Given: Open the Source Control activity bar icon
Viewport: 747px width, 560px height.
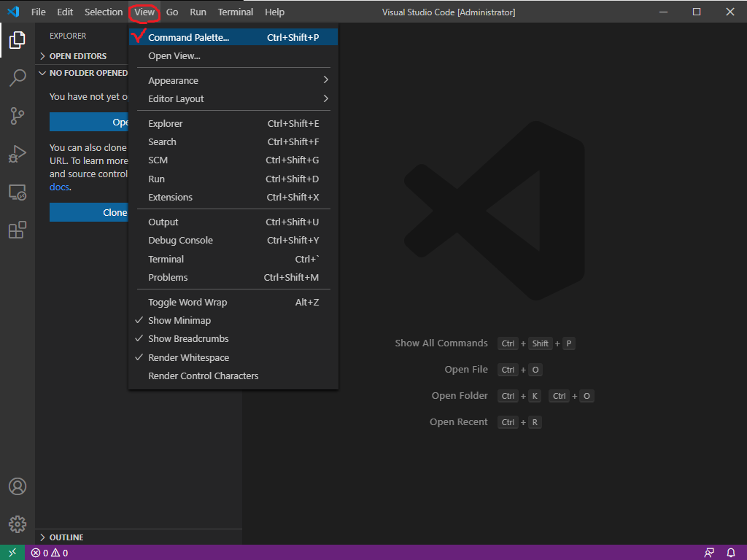Looking at the screenshot, I should point(18,116).
